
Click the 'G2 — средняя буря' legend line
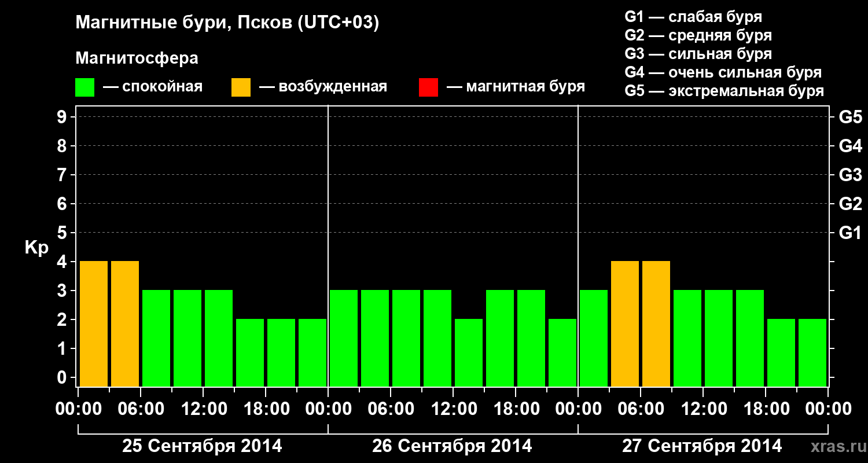(x=698, y=35)
